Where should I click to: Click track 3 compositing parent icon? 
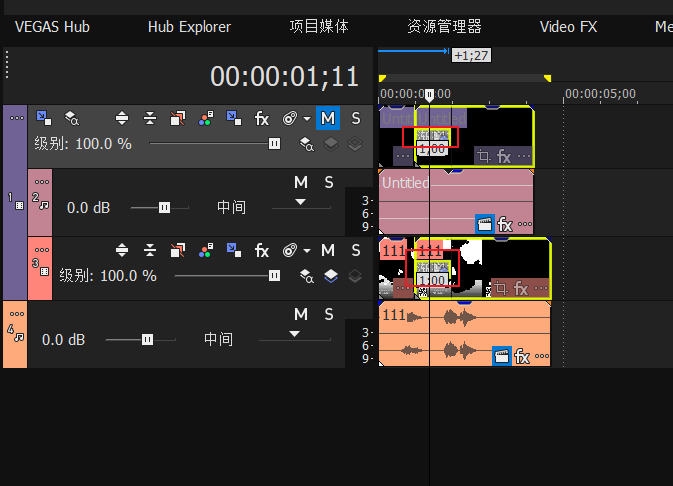tap(234, 250)
